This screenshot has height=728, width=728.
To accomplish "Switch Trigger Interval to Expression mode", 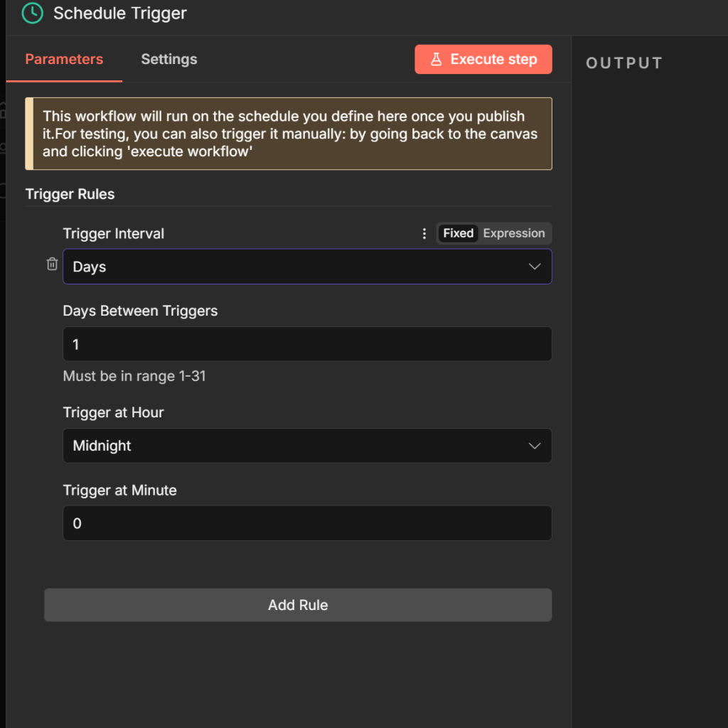I will click(513, 233).
